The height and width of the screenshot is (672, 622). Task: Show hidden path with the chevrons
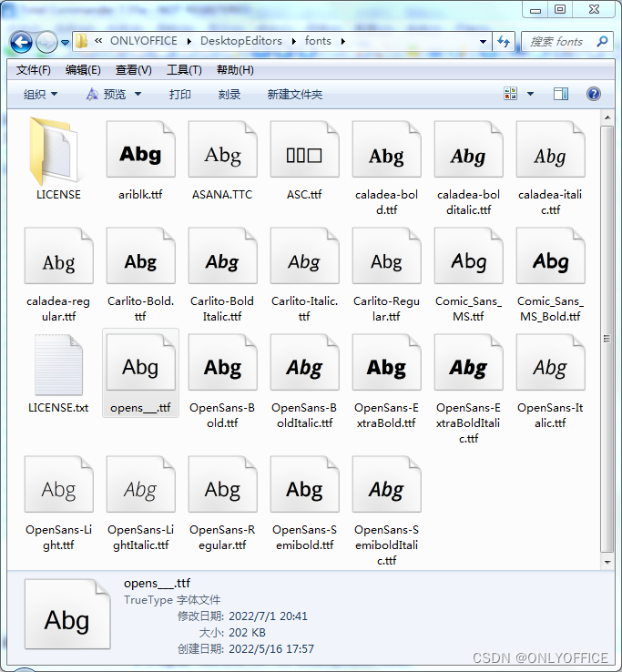click(x=98, y=41)
